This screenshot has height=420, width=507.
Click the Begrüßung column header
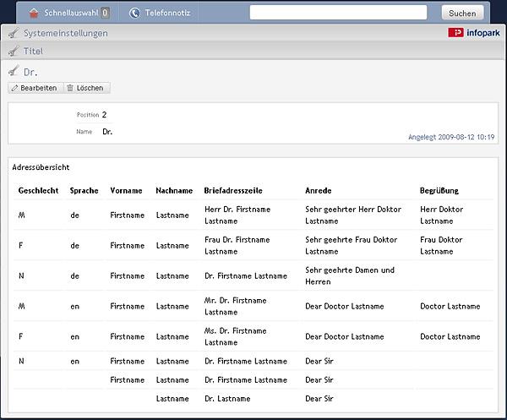[x=439, y=190]
